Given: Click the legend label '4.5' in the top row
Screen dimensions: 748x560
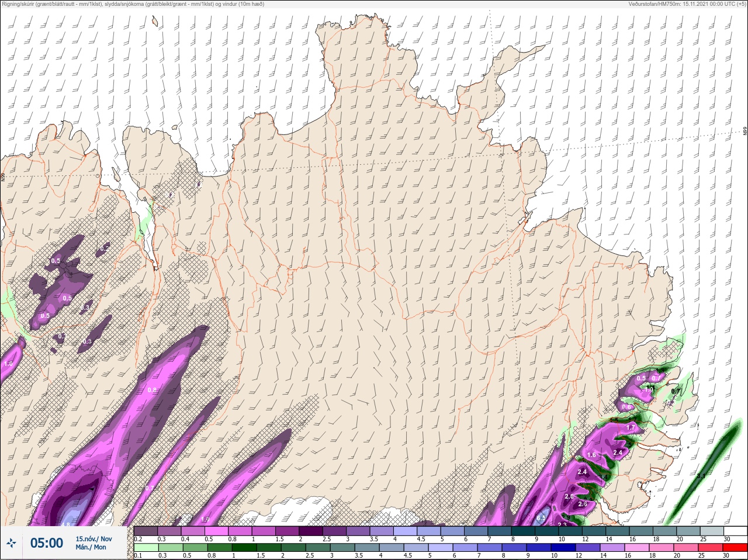Looking at the screenshot, I should coord(421,539).
